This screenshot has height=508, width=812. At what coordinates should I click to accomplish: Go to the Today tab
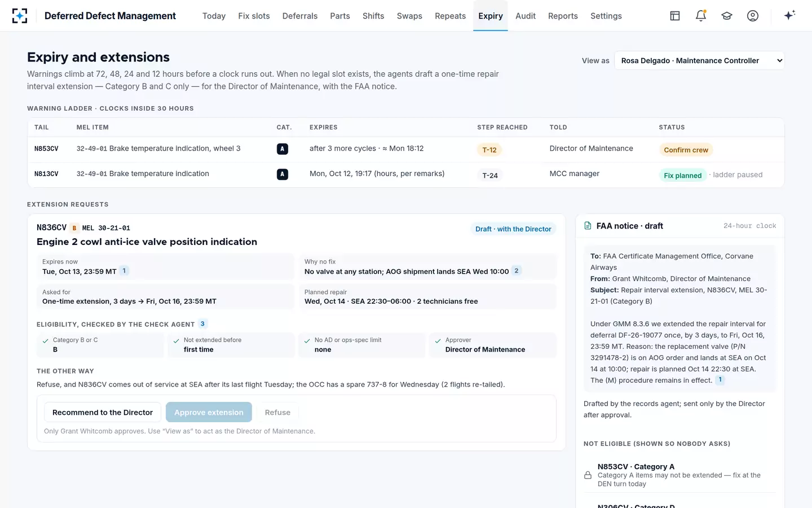214,16
